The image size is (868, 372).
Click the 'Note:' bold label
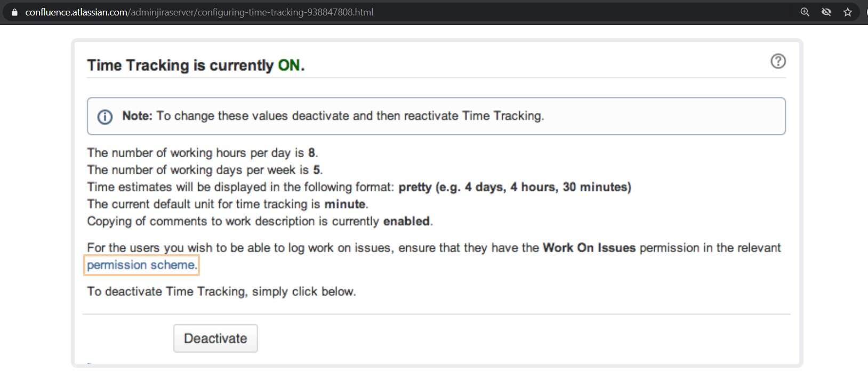click(x=137, y=116)
